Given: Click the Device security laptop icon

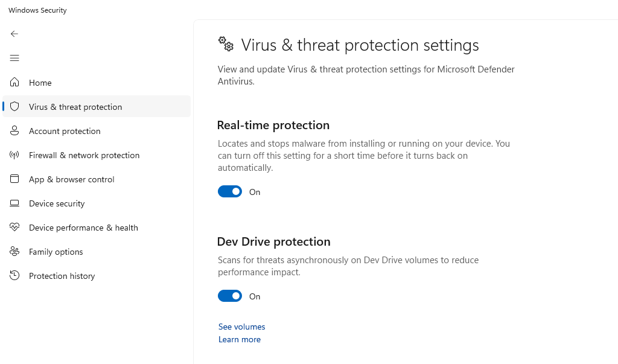Looking at the screenshot, I should point(14,203).
